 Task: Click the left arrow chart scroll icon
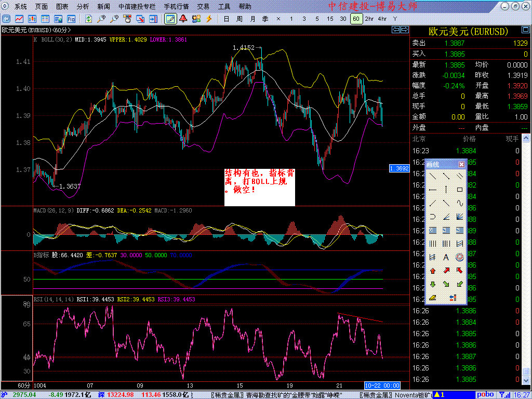[x=396, y=30]
